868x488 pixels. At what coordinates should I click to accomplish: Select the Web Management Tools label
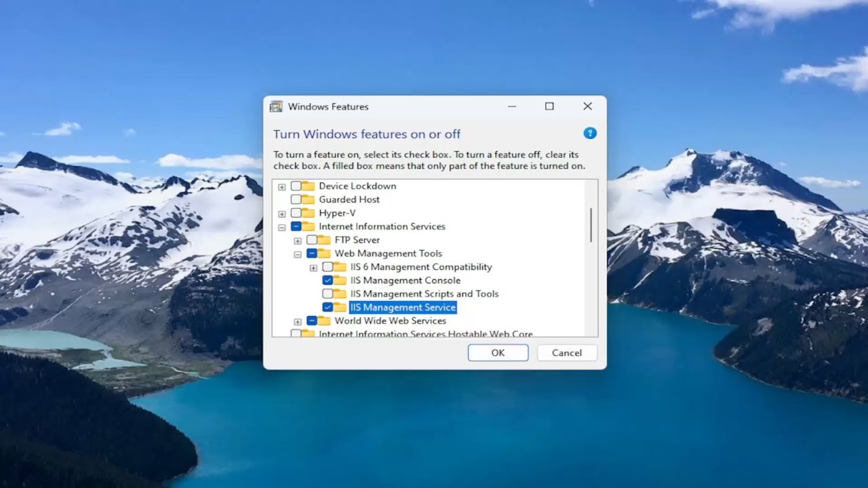pyautogui.click(x=389, y=253)
